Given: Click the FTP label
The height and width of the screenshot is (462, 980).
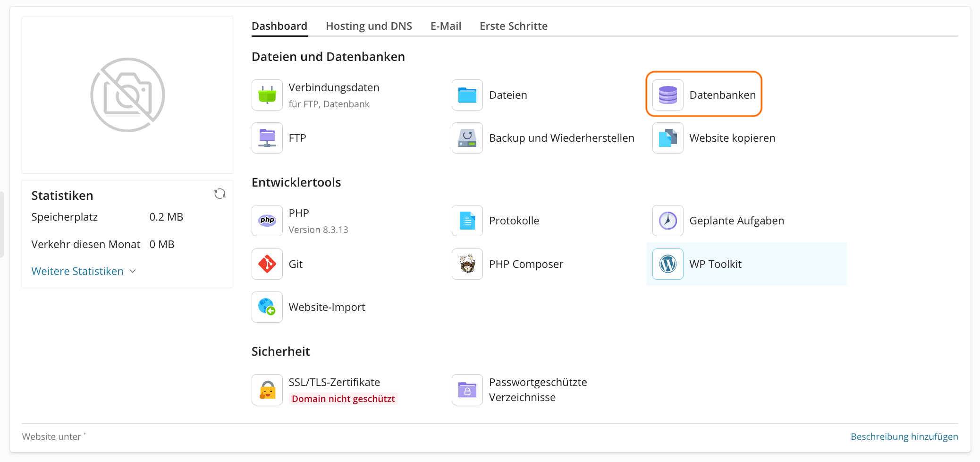Looking at the screenshot, I should [x=297, y=138].
